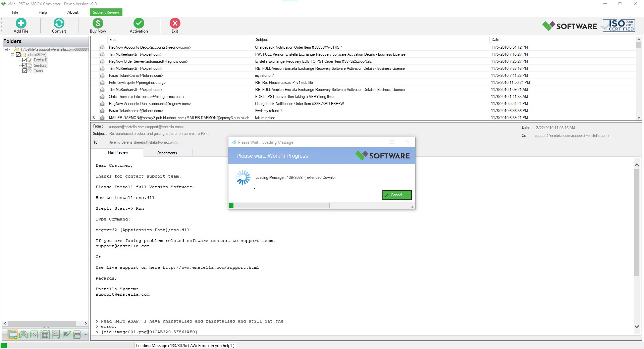The height and width of the screenshot is (349, 644).
Task: Click the email list scroll-down arrow
Action: coord(639,118)
